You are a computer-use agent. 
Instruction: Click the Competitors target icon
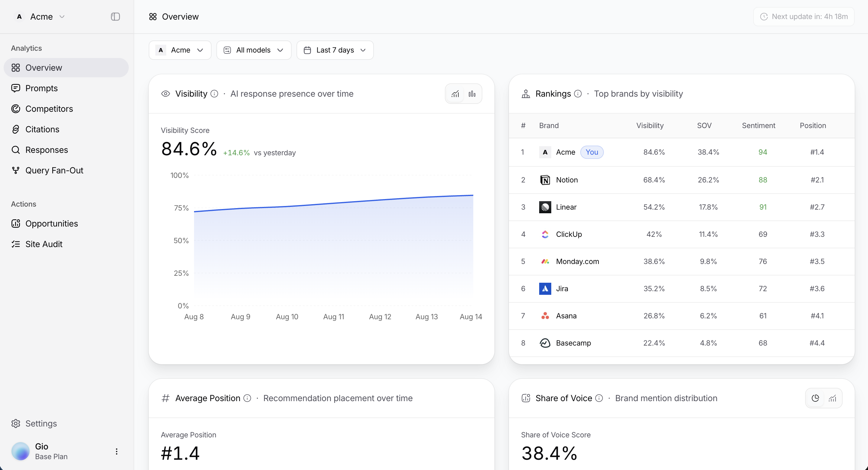pos(15,109)
